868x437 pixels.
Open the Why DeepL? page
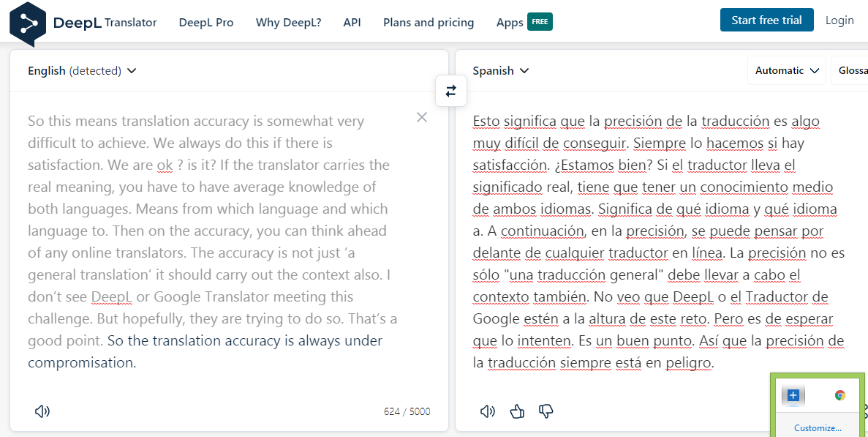tap(288, 23)
